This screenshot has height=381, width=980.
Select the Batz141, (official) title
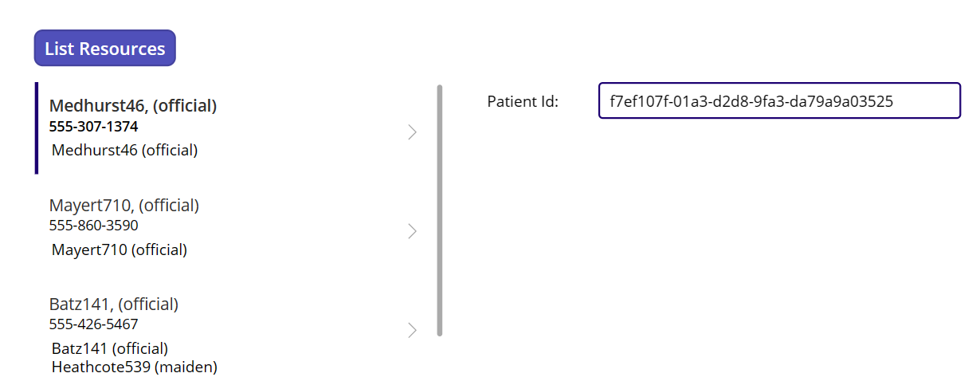tap(114, 304)
